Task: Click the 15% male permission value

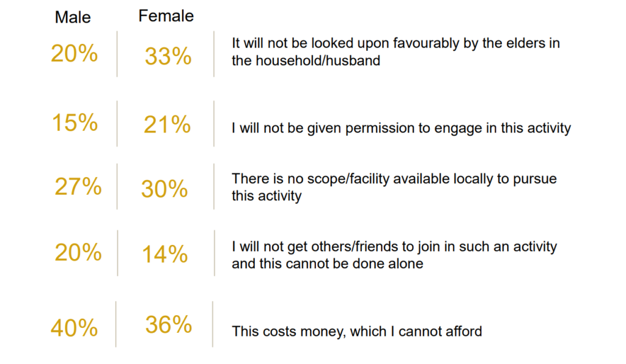Action: [x=75, y=122]
